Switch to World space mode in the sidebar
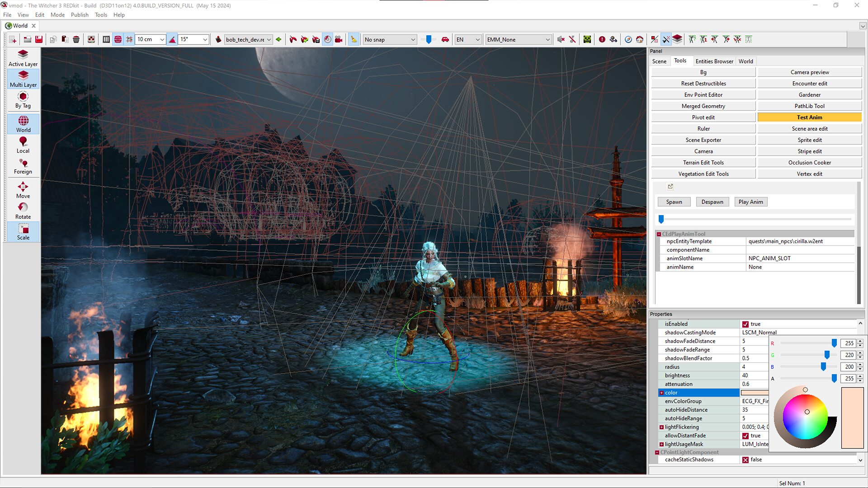 tap(23, 123)
